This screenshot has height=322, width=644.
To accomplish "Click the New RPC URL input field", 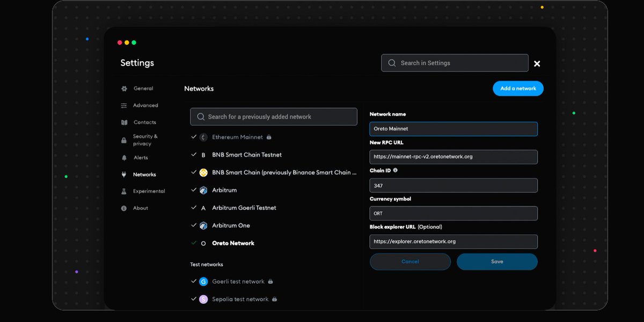I will point(453,157).
